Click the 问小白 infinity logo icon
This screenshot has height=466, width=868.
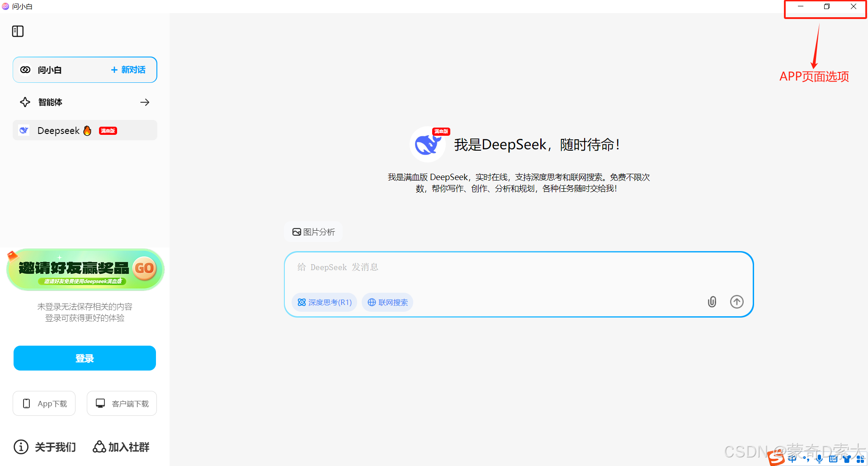[25, 70]
